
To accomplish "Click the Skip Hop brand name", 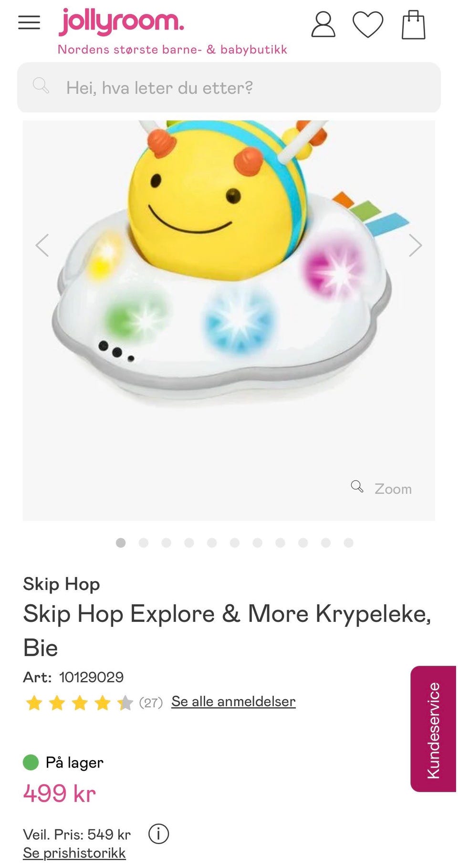I will pyautogui.click(x=62, y=584).
